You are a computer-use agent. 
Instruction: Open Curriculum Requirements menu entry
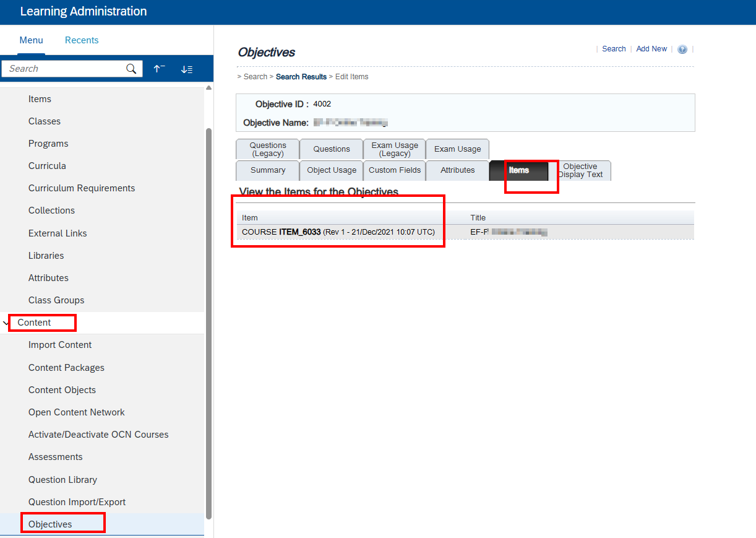click(x=82, y=188)
